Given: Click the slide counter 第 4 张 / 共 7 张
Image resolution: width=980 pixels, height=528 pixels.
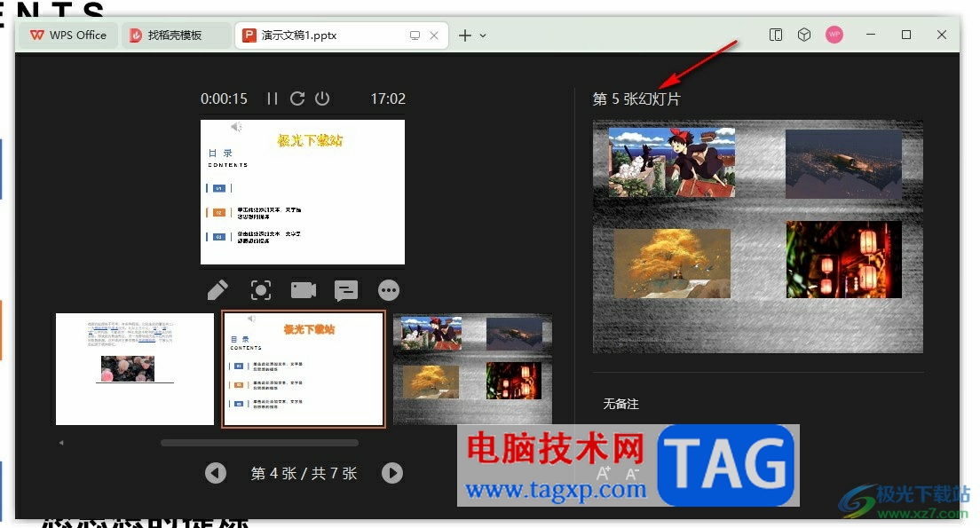Looking at the screenshot, I should click(304, 474).
